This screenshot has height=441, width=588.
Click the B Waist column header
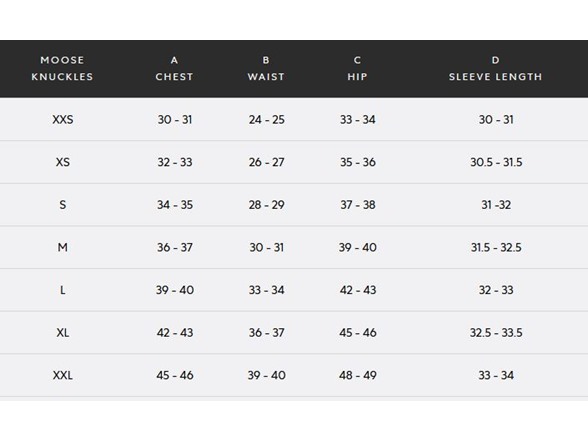tap(266, 68)
